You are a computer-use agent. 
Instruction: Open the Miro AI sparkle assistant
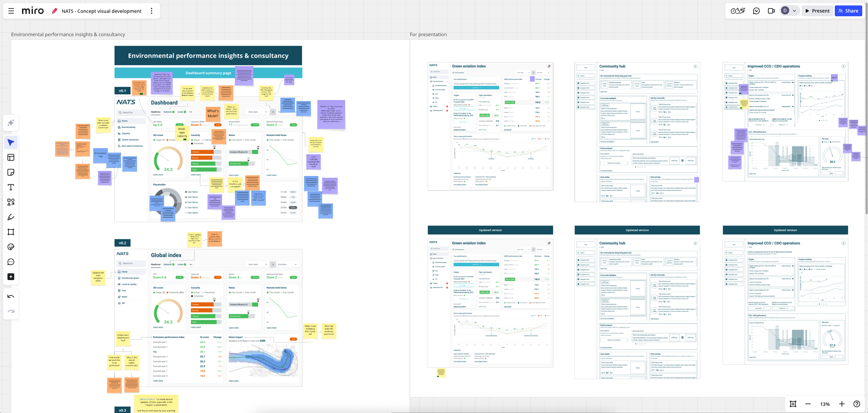11,123
